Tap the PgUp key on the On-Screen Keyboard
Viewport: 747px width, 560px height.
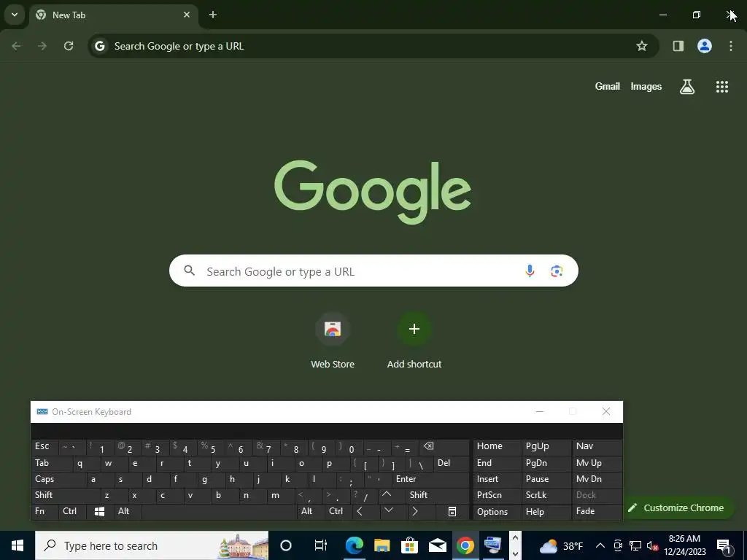546,447
